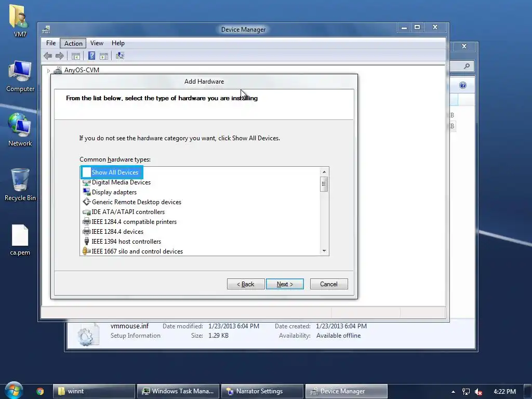Screen dimensions: 532x399
Task: Click the IEEE 1667 silo devices icon
Action: click(87, 251)
